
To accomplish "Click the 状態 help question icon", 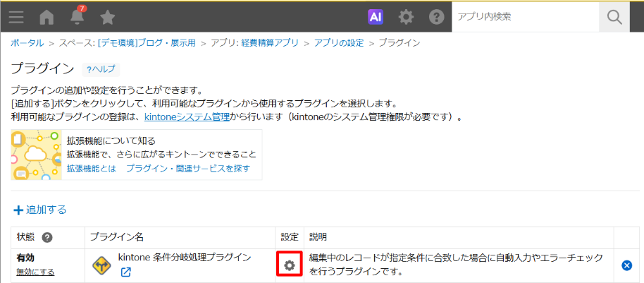I will tap(47, 237).
